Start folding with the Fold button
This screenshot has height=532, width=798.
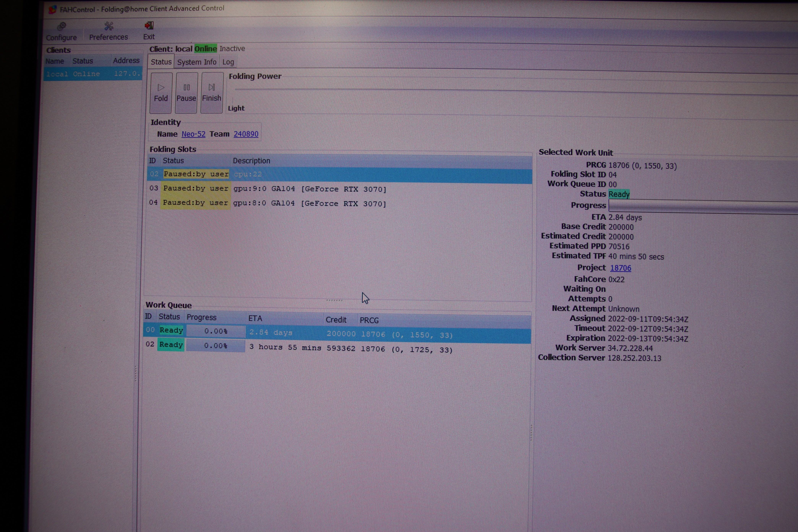coord(161,93)
